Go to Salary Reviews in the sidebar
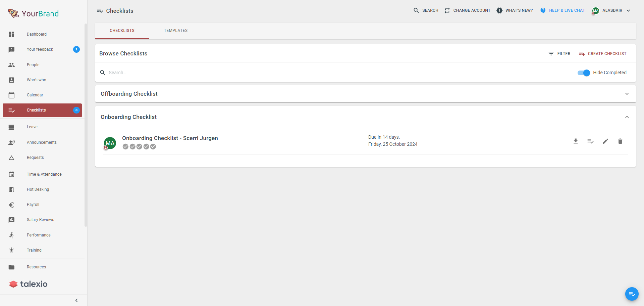The image size is (644, 306). pos(42,220)
